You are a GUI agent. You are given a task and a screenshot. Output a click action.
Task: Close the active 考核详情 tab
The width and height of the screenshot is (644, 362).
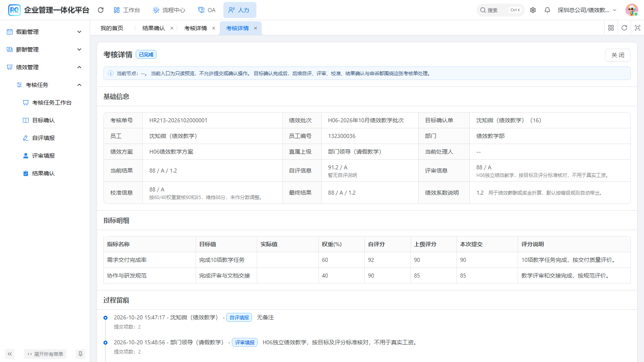(x=256, y=28)
